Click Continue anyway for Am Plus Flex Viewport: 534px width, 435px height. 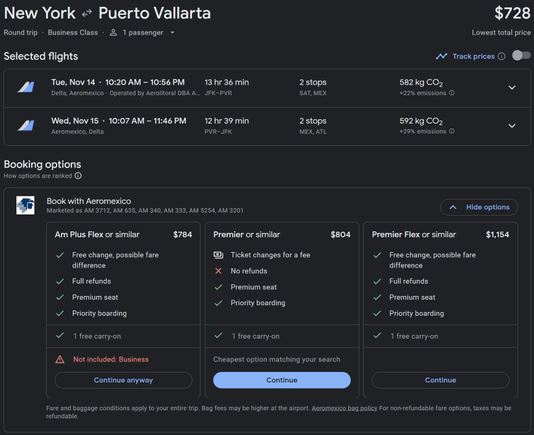pos(123,380)
